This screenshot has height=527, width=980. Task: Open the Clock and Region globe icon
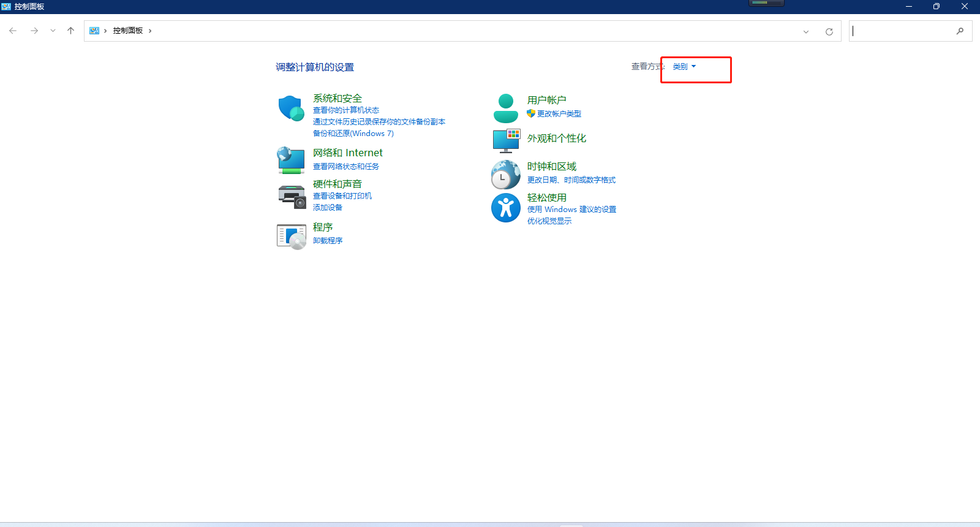pos(506,175)
